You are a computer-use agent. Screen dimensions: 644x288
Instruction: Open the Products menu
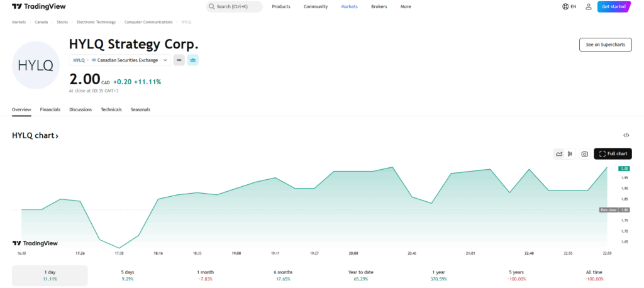click(x=281, y=6)
